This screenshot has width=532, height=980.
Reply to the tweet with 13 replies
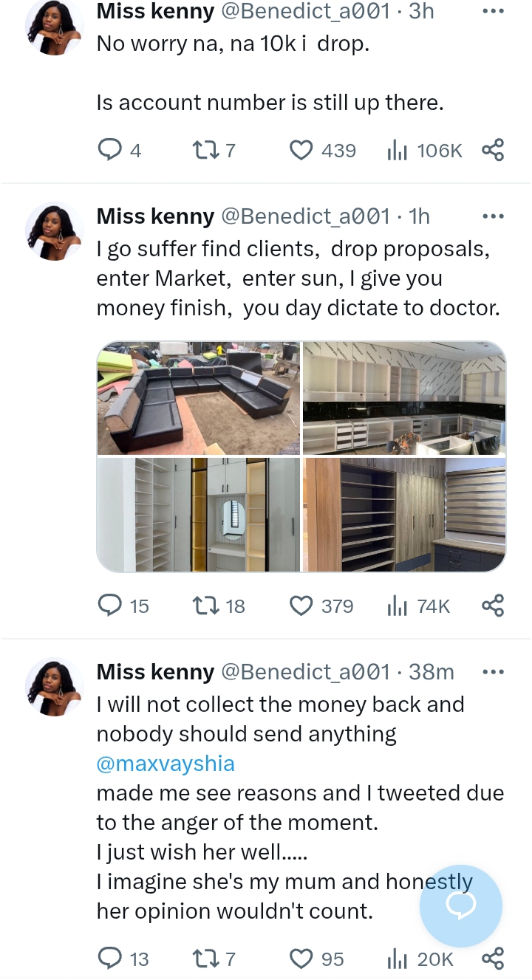coord(109,959)
